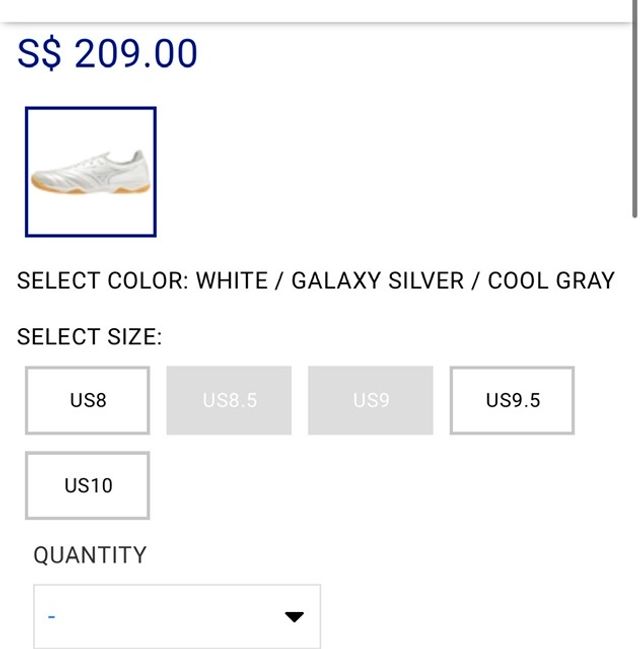Click the SELECT SIZE label

point(89,337)
